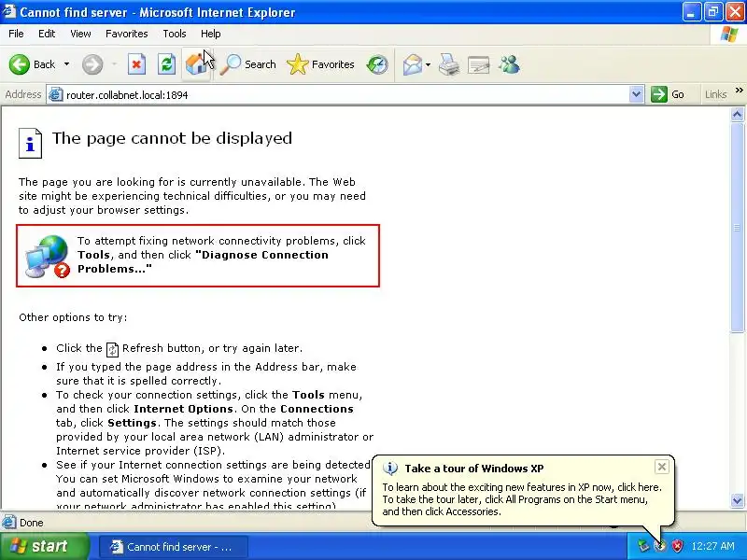Click the bold 'Internet Options' text
This screenshot has height=560, width=747.
coord(183,409)
